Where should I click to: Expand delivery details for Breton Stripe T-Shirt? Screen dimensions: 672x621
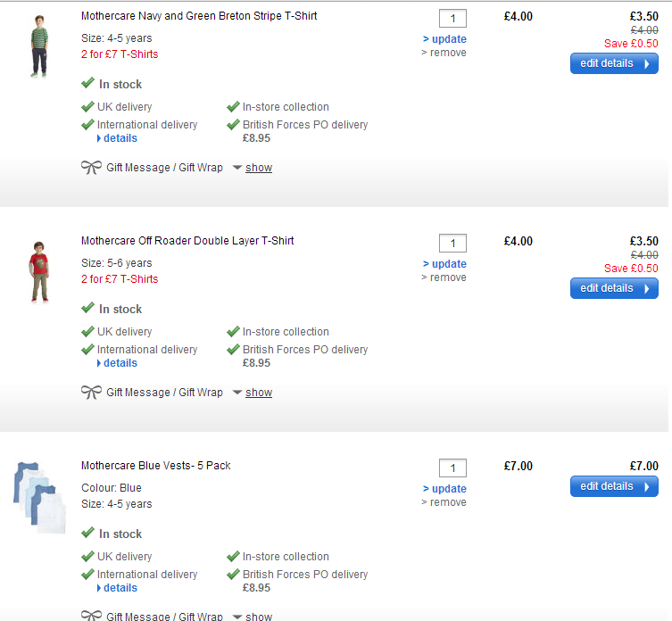click(x=117, y=138)
